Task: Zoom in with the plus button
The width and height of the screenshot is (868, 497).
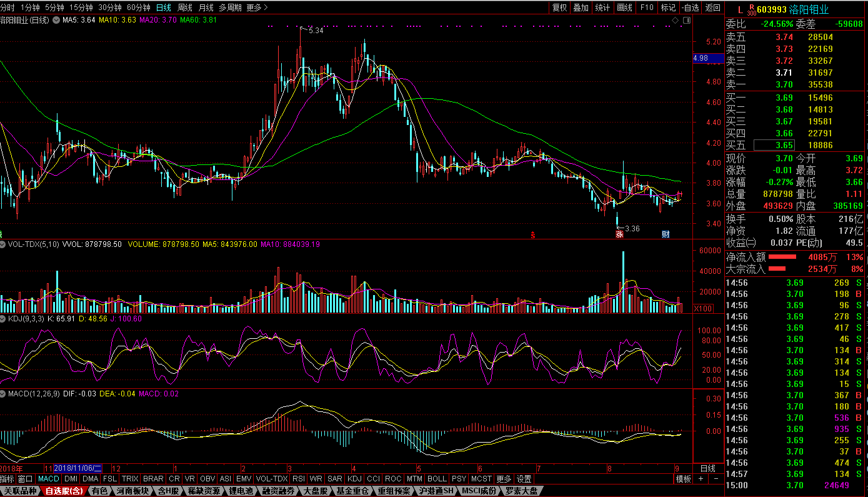Action: click(x=701, y=479)
